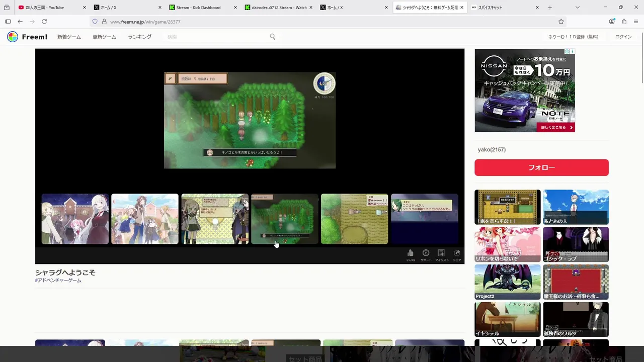Open Project2 game card
Screen dimensions: 644x362
(x=508, y=282)
